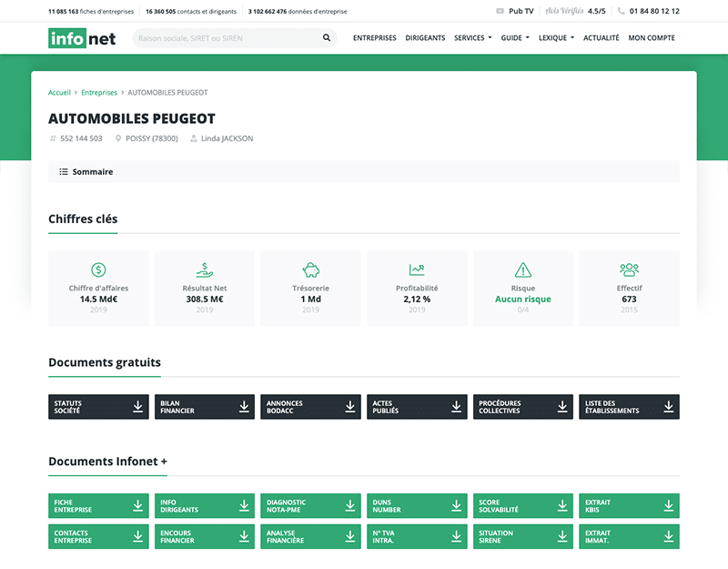Click the 308.5 M€ net result value
The width and height of the screenshot is (728, 569).
[204, 300]
